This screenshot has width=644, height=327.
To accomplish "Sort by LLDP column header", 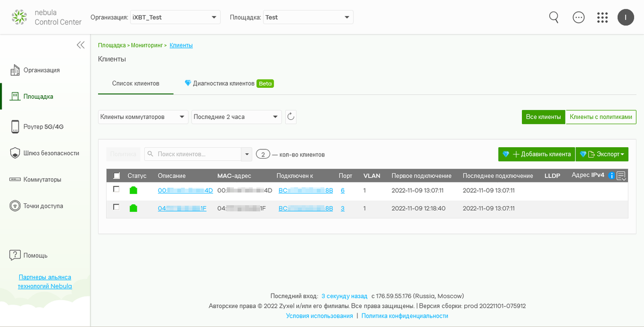I will 552,176.
